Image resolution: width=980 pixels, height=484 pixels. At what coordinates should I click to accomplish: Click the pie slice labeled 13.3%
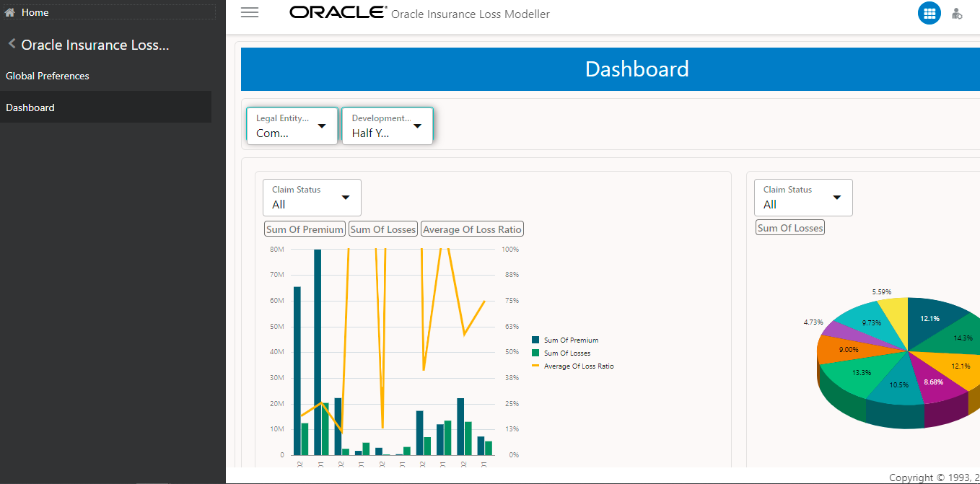pos(862,374)
